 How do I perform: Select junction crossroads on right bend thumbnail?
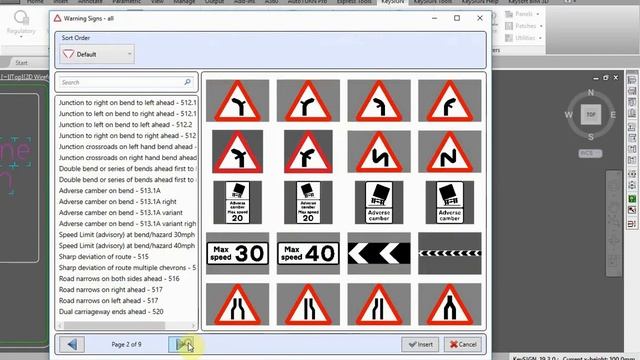point(308,151)
